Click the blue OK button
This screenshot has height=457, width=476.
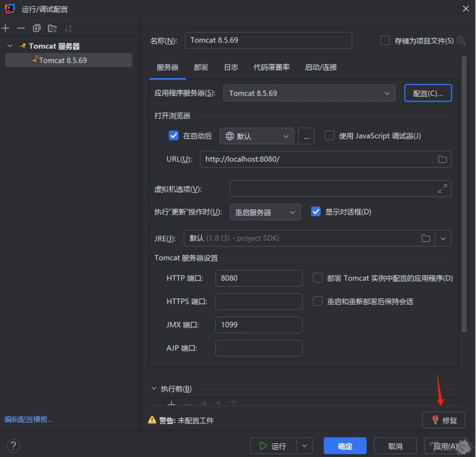(345, 446)
